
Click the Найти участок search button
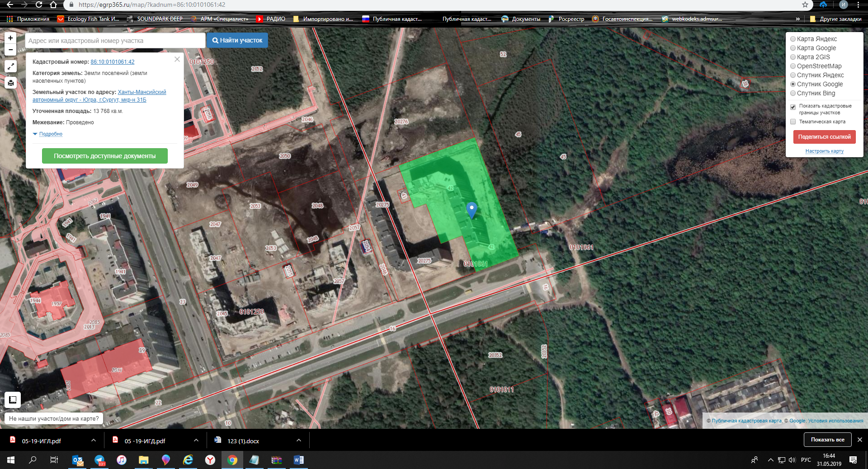coord(237,40)
